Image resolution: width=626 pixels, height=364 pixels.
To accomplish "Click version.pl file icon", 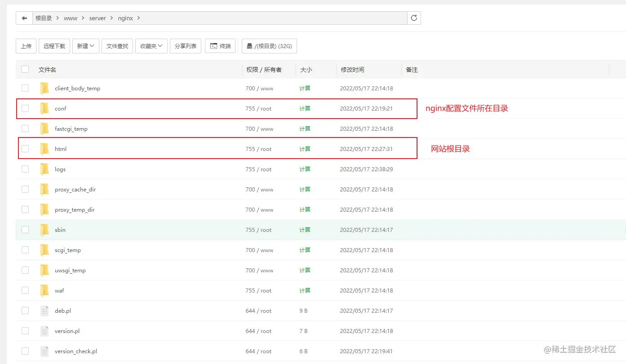I will (44, 331).
